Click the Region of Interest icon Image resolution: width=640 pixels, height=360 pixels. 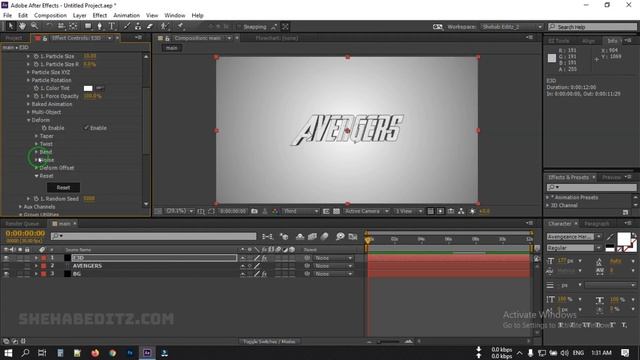tap(326, 211)
